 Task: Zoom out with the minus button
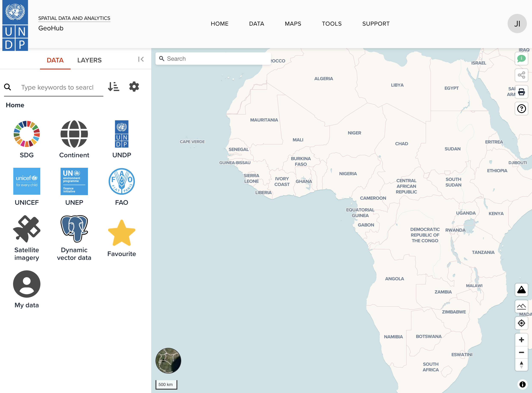(521, 352)
